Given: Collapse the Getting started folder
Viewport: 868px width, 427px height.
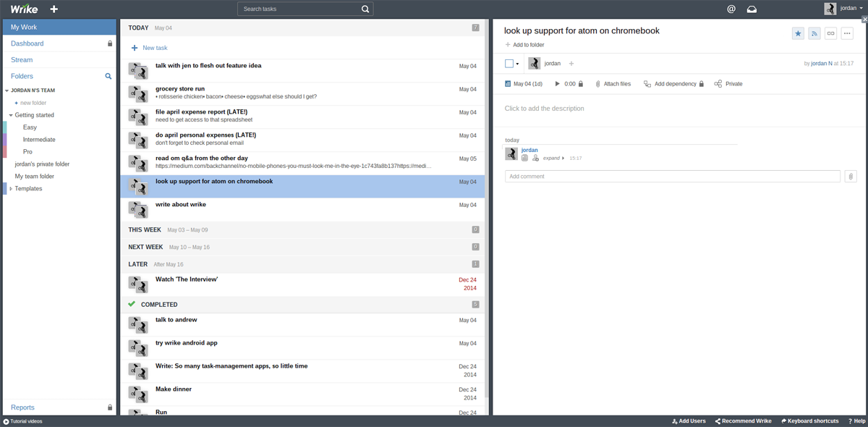Looking at the screenshot, I should [x=11, y=115].
